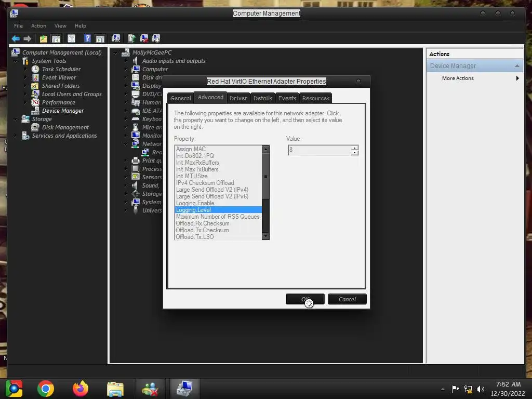Click Cancel in adapter properties dialog

click(x=347, y=299)
